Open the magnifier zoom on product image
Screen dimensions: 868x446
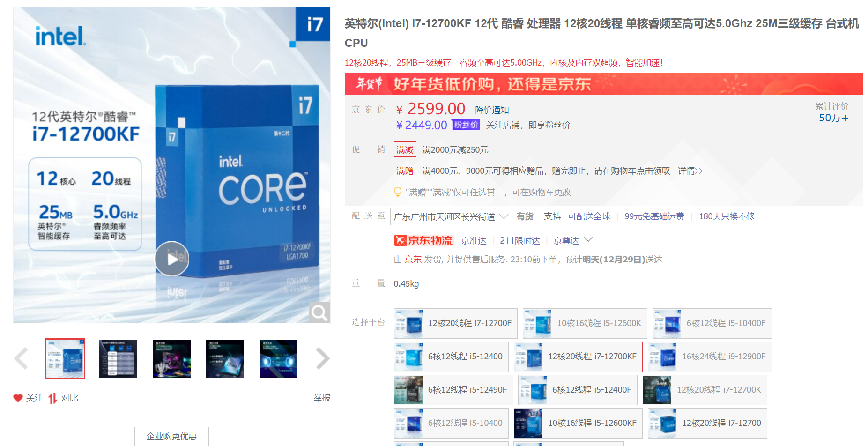[x=319, y=312]
